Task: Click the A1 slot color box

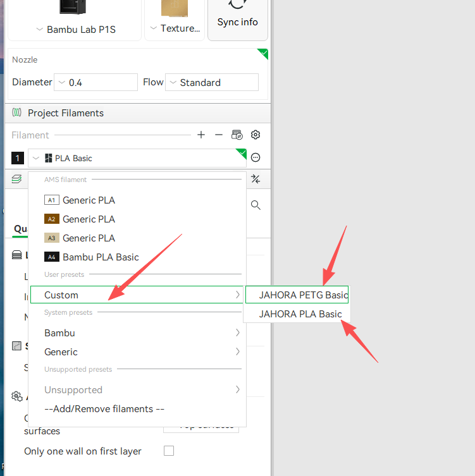Action: pyautogui.click(x=52, y=200)
